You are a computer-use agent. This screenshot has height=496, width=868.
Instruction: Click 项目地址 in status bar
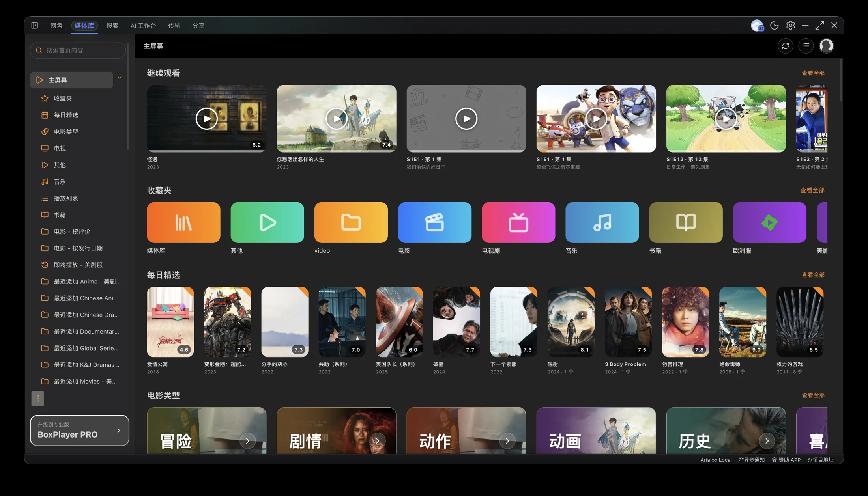point(821,460)
